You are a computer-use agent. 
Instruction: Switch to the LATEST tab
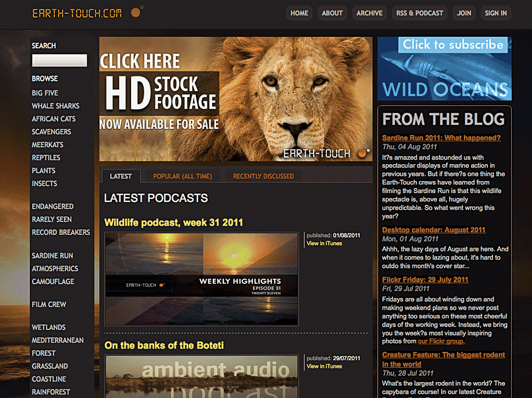pyautogui.click(x=121, y=176)
